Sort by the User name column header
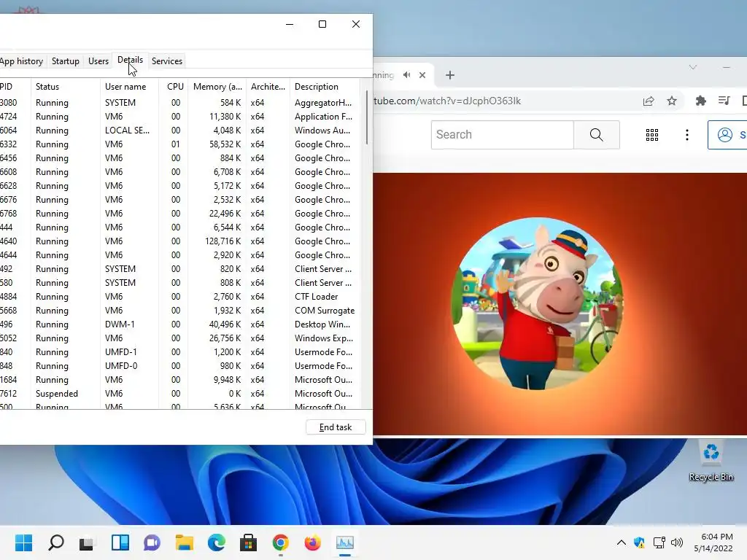 (x=129, y=87)
